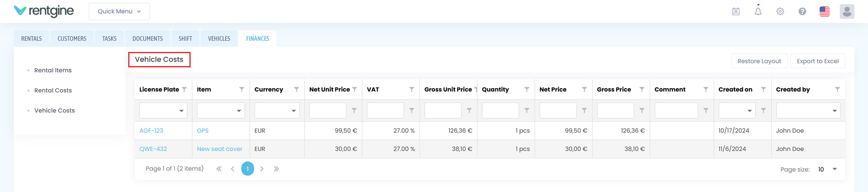Viewport: 868px width, 192px height.
Task: Expand the Page size selector
Action: tap(827, 169)
